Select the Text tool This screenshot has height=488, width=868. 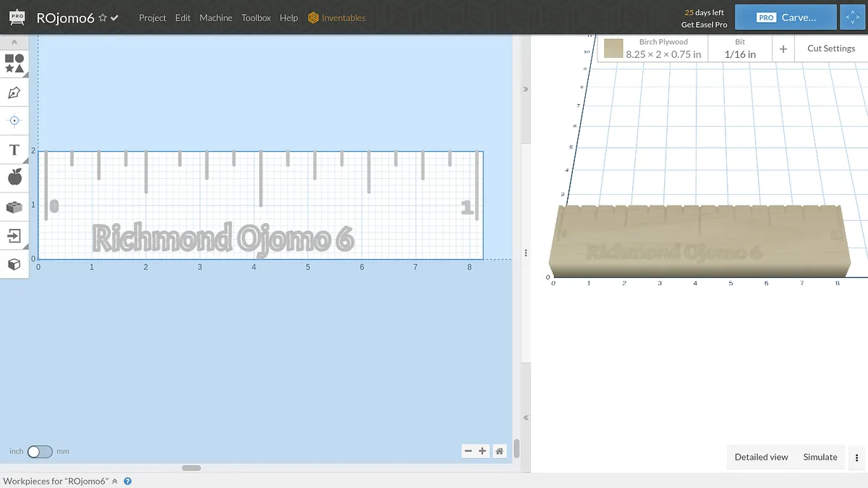(14, 150)
